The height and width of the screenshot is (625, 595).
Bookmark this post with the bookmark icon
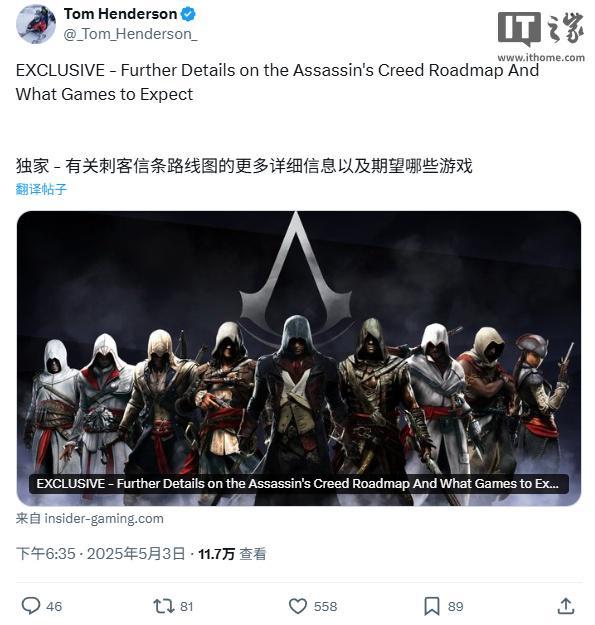pyautogui.click(x=432, y=606)
